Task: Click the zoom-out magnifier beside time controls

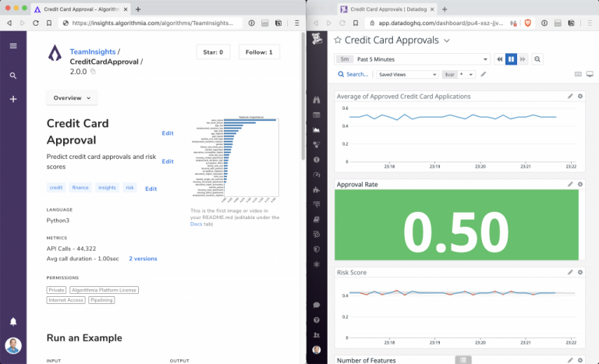Action: click(537, 59)
